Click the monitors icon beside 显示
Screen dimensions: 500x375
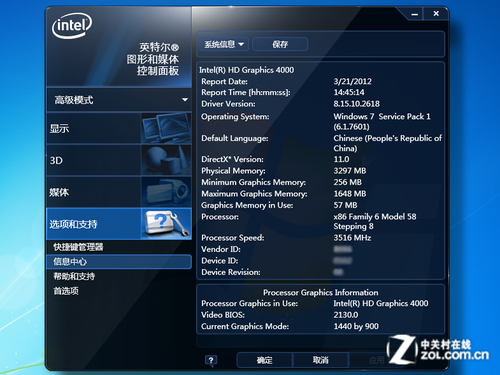166,128
